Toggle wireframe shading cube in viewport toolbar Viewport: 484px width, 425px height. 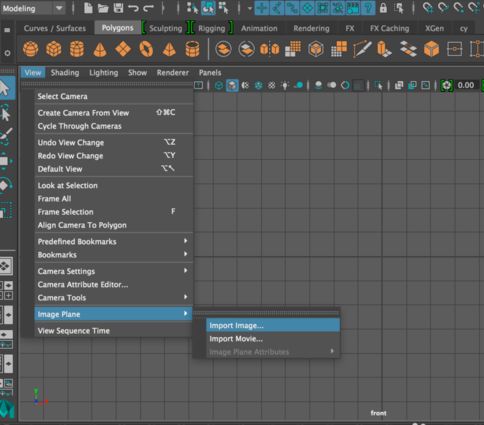(x=219, y=86)
